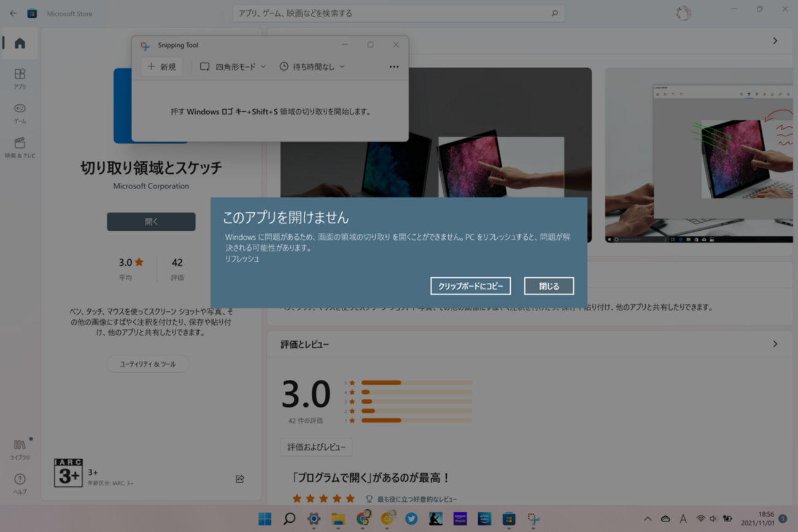
Task: Click the IARC 3+ rating badge
Action: pyautogui.click(x=68, y=473)
